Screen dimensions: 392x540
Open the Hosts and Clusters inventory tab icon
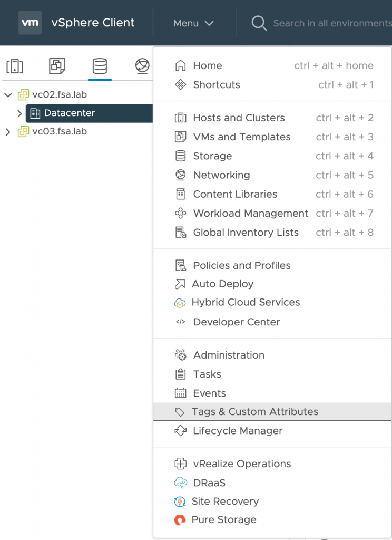[15, 66]
